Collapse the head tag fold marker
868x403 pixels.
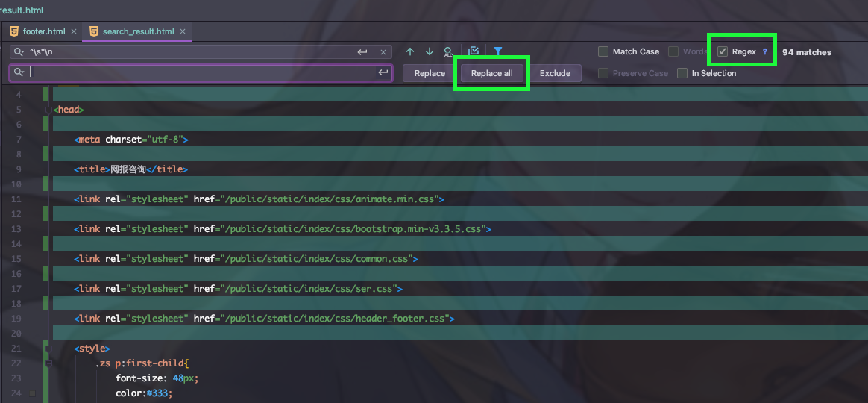(48, 110)
